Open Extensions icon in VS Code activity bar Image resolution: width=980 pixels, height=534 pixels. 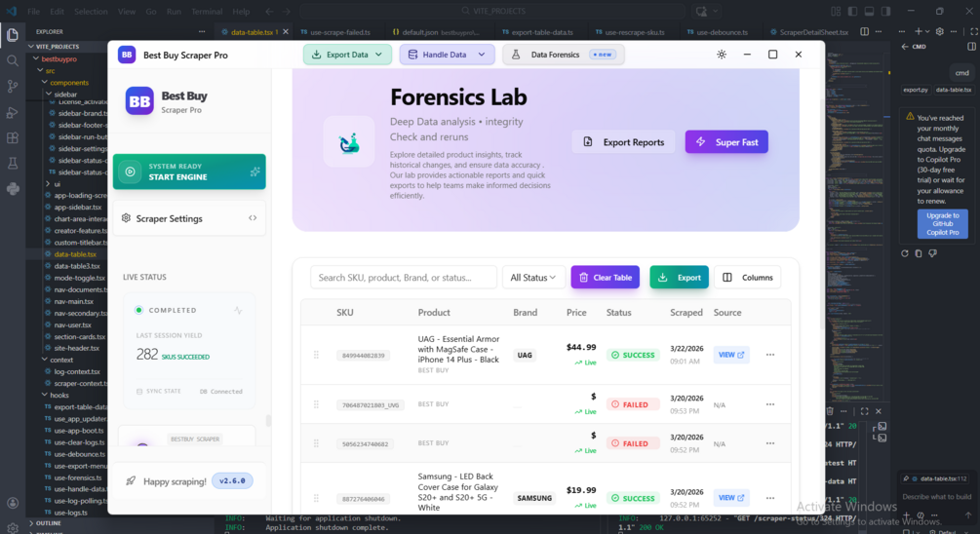click(x=13, y=138)
